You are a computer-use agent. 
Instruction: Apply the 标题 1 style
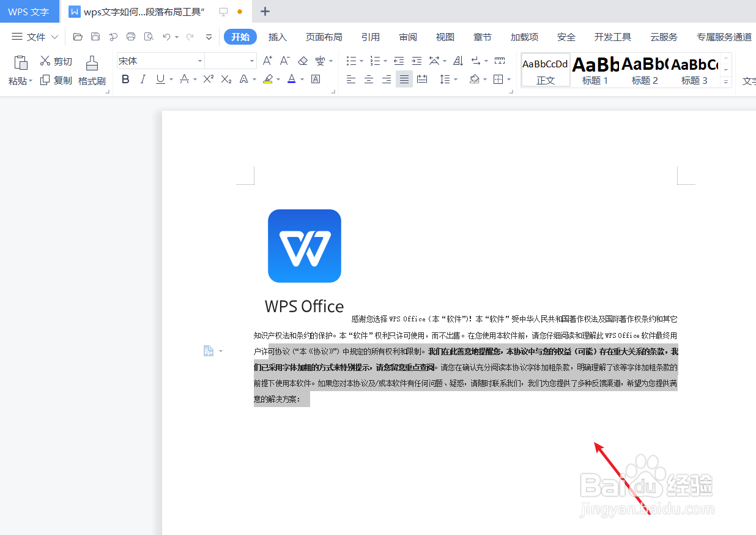click(595, 70)
